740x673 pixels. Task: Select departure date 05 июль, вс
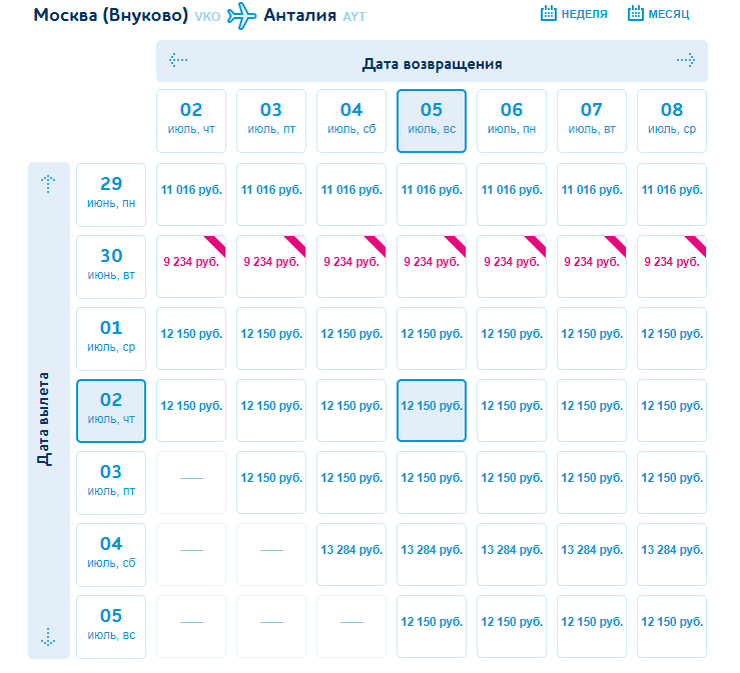pyautogui.click(x=111, y=627)
